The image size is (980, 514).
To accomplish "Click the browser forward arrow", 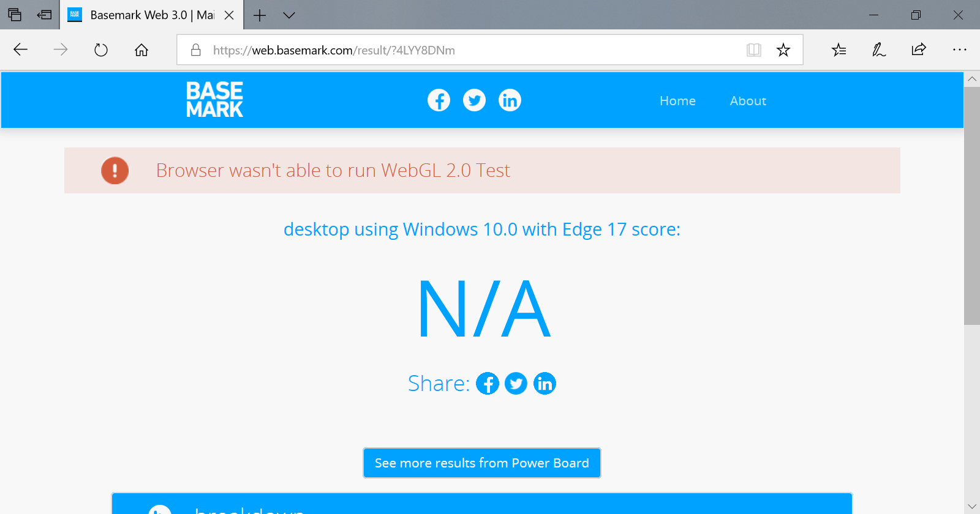I will 61,50.
